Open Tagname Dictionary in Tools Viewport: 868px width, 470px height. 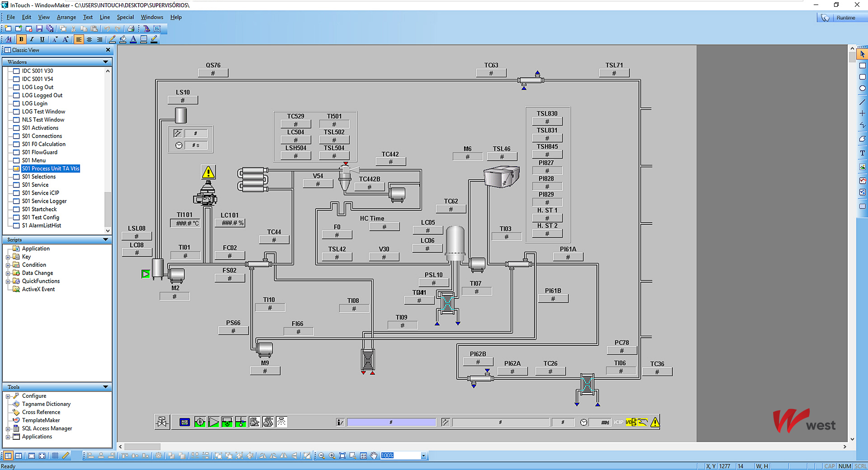point(46,404)
